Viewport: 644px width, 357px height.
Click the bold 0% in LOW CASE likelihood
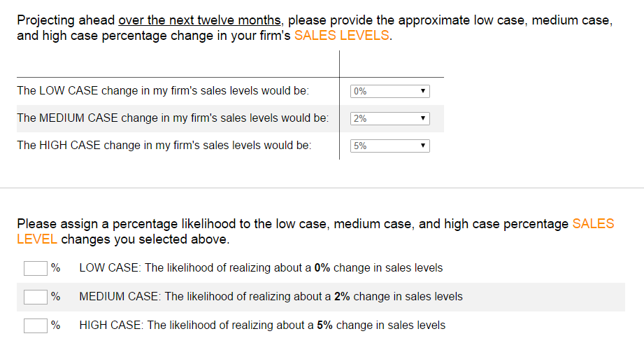coord(322,267)
